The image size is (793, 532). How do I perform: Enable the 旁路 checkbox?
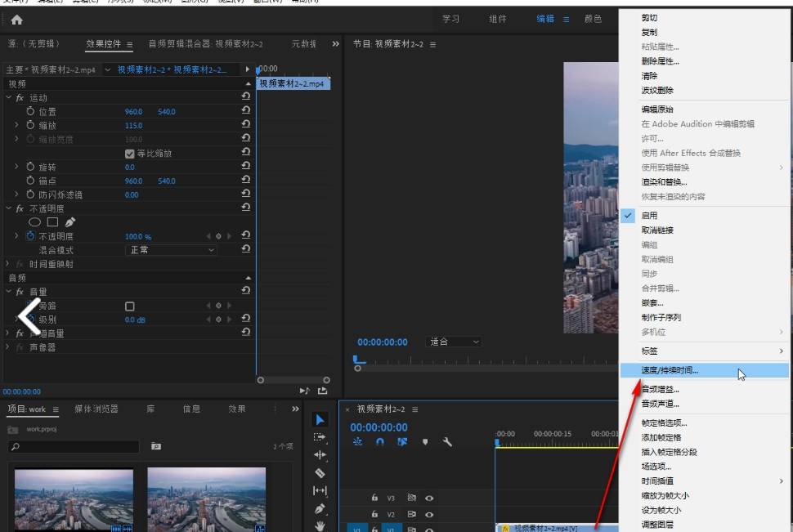pyautogui.click(x=129, y=306)
